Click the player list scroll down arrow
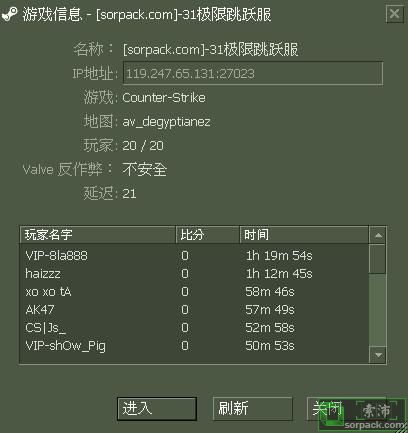Image resolution: width=408 pixels, height=433 pixels. [x=378, y=355]
